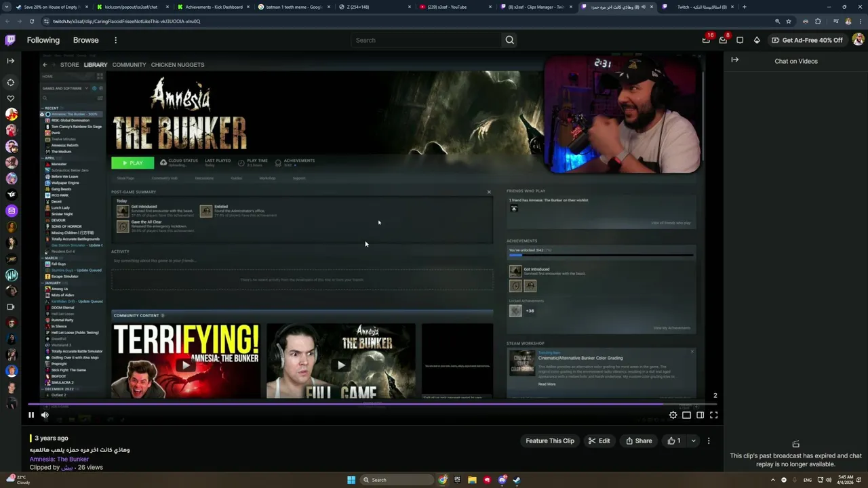Open Chrome from the taskbar
Screen dimensions: 868x488
click(x=443, y=480)
